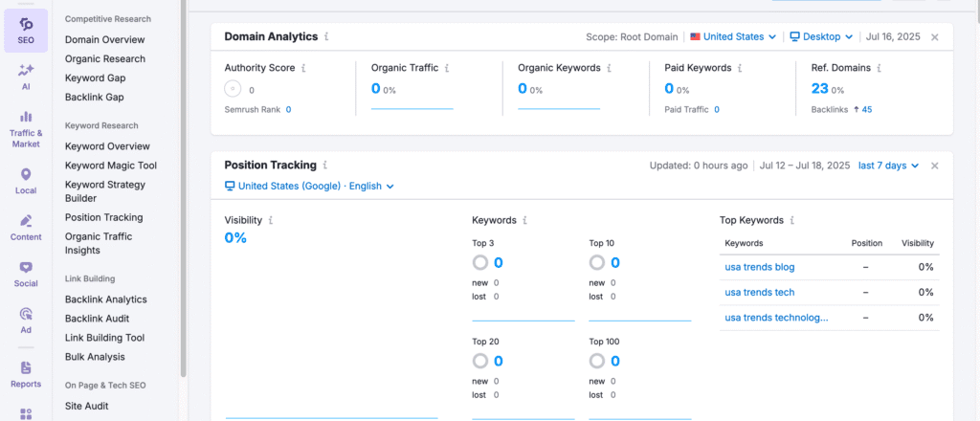Open keyword 'usa trends technolog...'
Viewport: 980px width, 421px height.
click(776, 318)
